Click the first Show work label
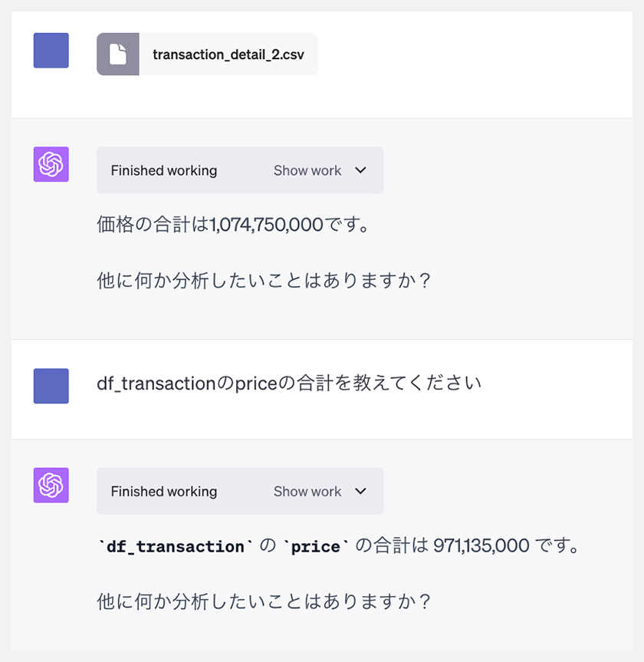Viewport: 644px width, 662px height. (x=307, y=170)
